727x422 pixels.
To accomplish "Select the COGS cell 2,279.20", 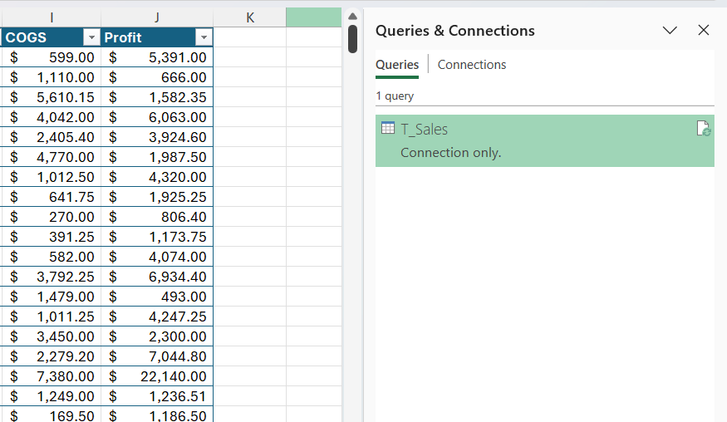I will click(x=51, y=356).
